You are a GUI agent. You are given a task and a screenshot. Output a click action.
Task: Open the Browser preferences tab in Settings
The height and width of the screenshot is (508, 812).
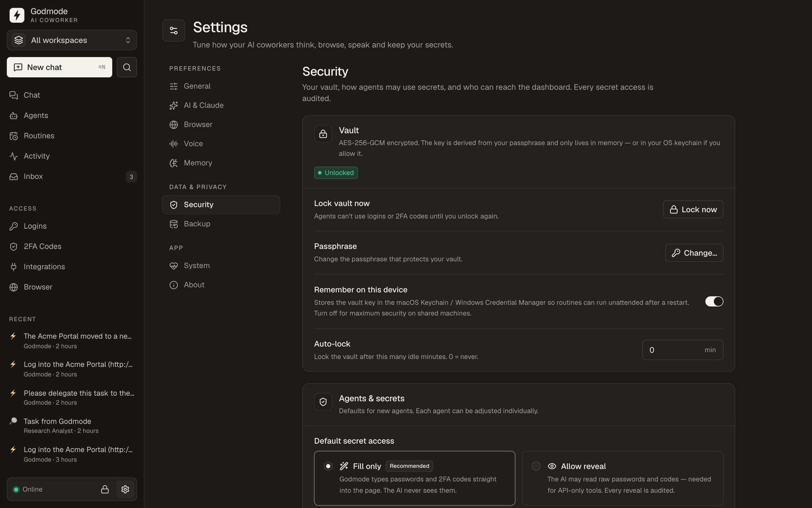[221, 124]
